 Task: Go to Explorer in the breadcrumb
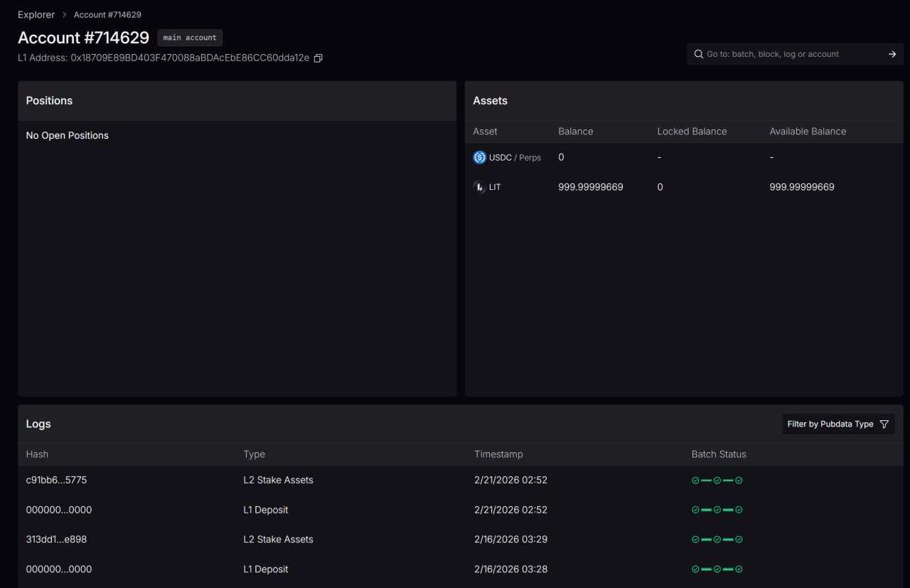(x=36, y=14)
